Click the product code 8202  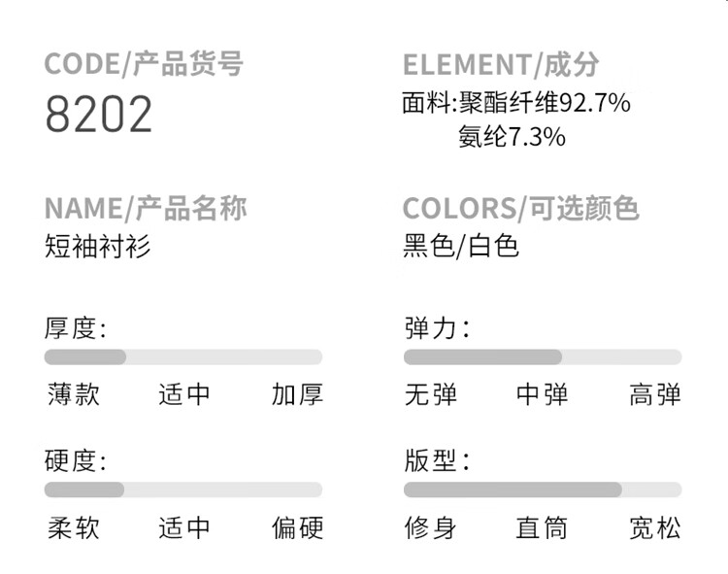[98, 114]
